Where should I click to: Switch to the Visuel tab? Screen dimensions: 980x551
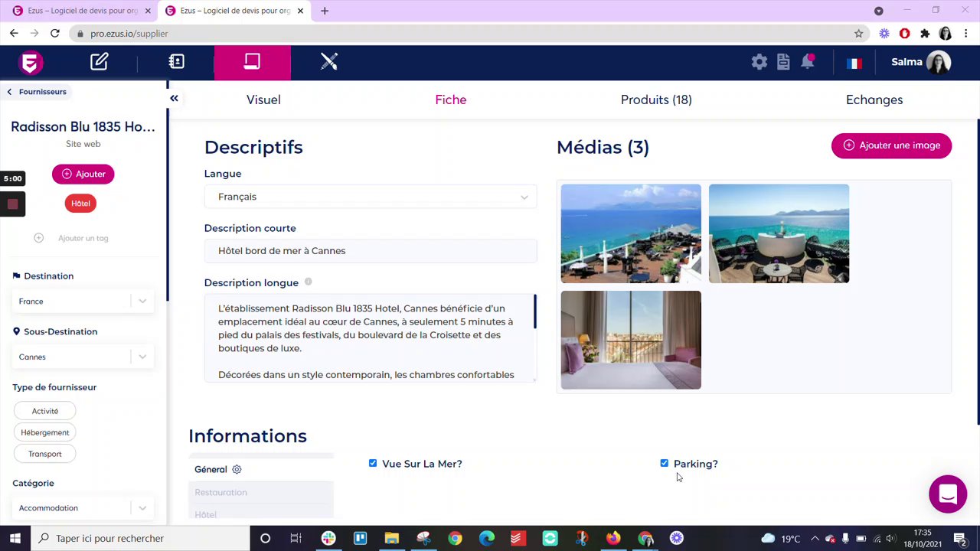click(x=263, y=99)
